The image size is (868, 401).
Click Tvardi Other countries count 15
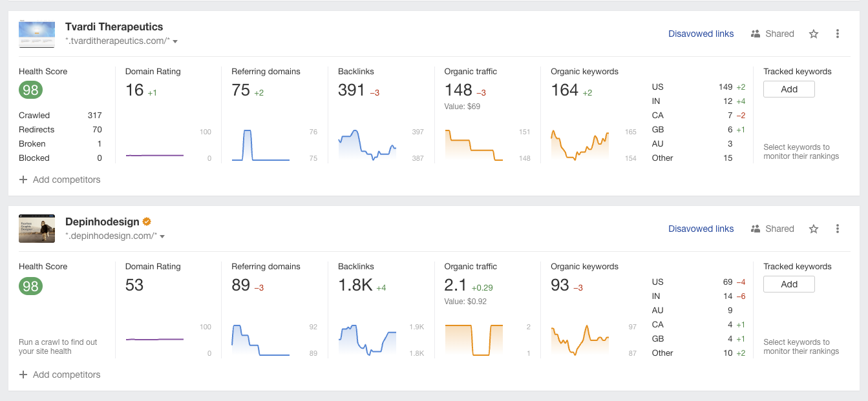(728, 158)
